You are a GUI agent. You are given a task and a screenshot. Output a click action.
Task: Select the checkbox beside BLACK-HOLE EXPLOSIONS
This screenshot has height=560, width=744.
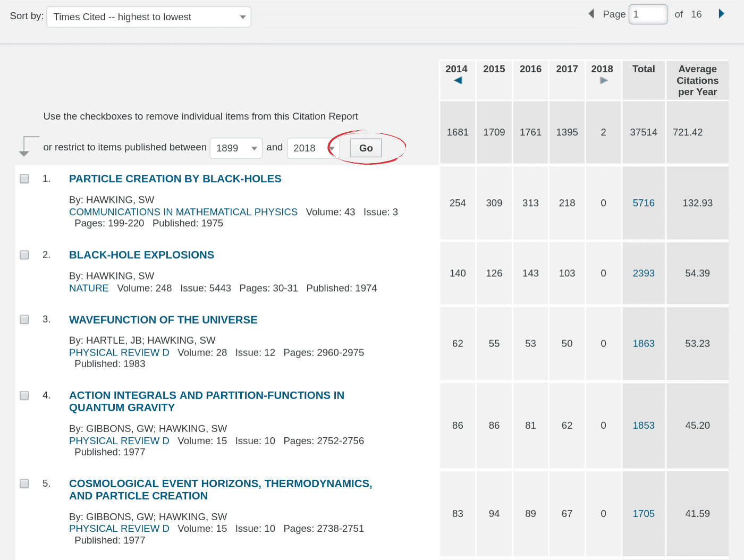pos(24,254)
